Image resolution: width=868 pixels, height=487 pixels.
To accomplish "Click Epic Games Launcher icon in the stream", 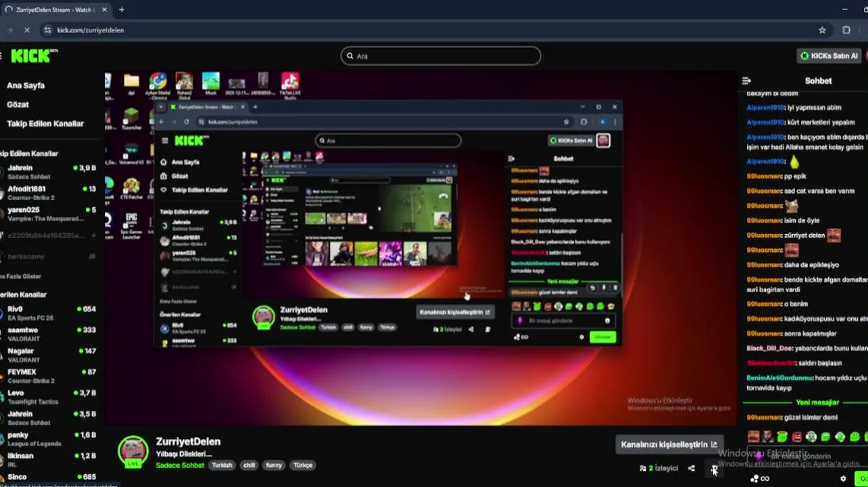I will tap(131, 226).
